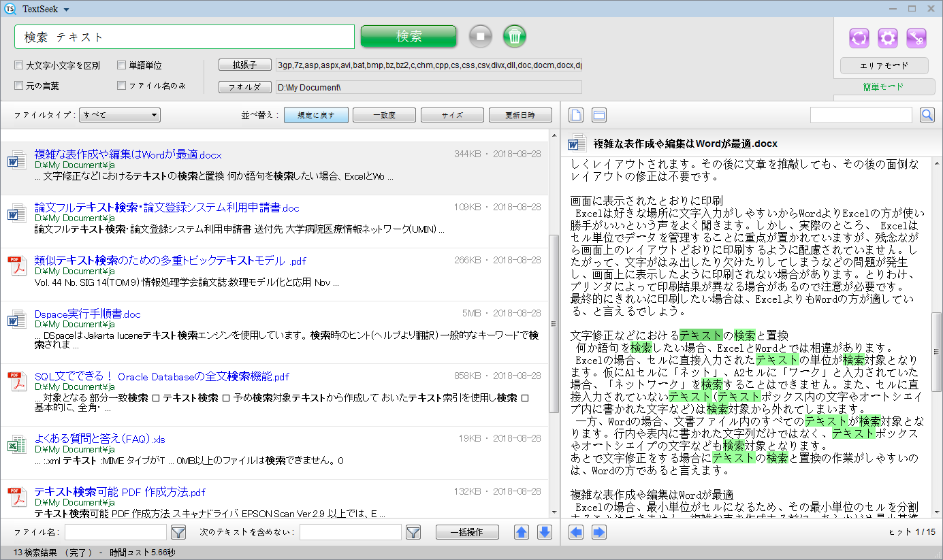Open settings via purple gear icon
The image size is (943, 560).
pos(888,38)
